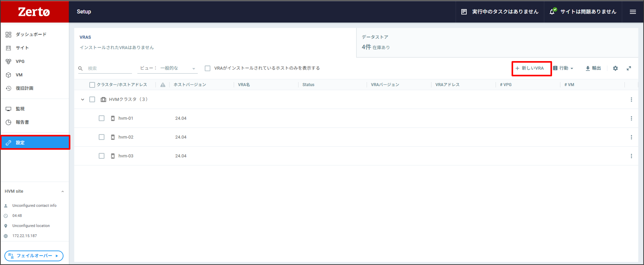Check the hvm-02 row checkbox
This screenshot has width=644, height=265.
[101, 137]
